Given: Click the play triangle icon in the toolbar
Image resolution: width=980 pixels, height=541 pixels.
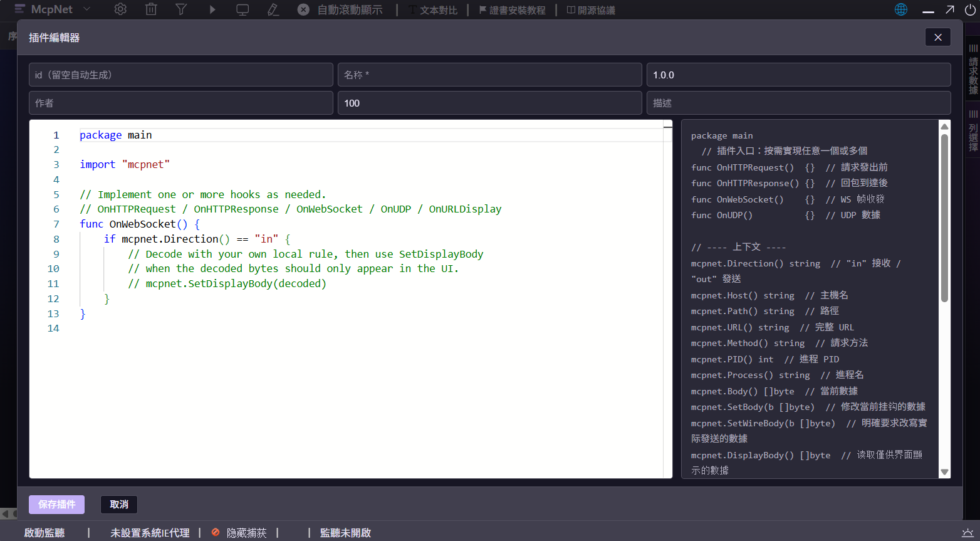Looking at the screenshot, I should pos(212,9).
